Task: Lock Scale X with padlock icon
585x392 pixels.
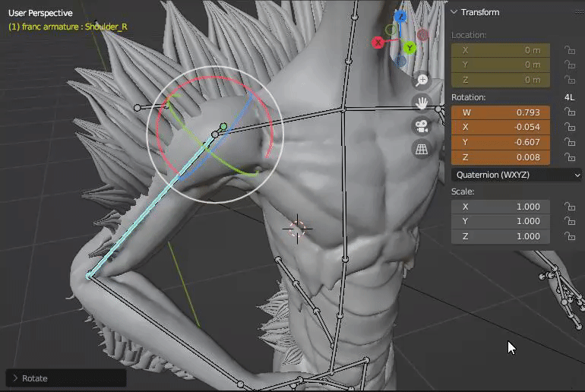Action: pos(569,207)
